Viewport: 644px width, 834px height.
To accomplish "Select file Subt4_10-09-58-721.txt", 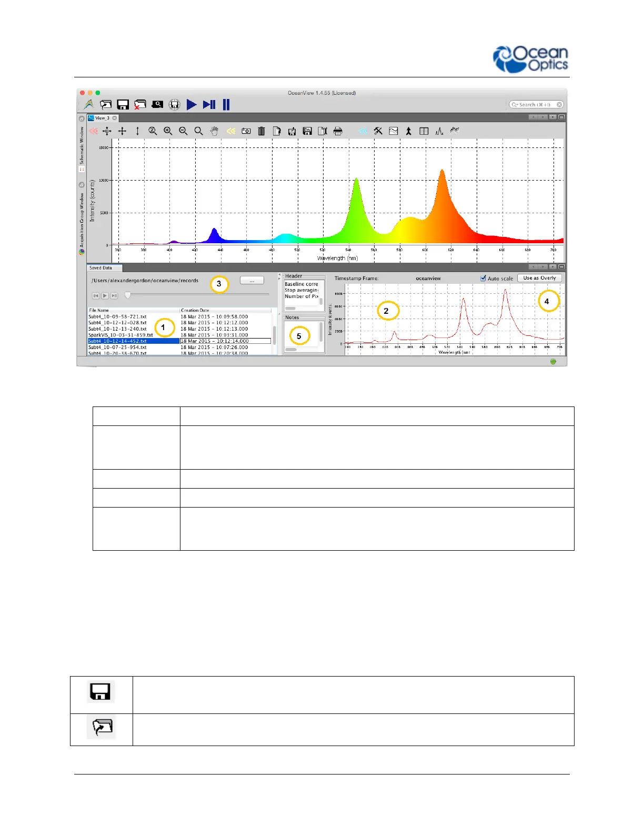I will pos(117,316).
